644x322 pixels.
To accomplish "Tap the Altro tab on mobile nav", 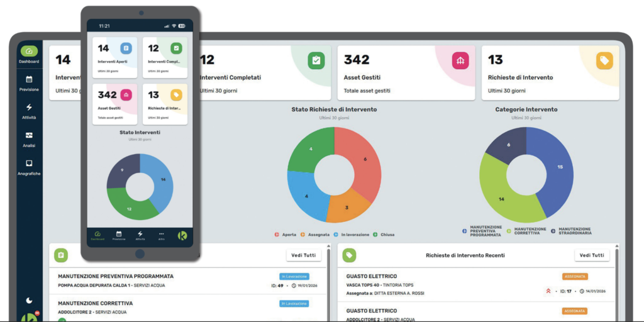I will pos(162,235).
